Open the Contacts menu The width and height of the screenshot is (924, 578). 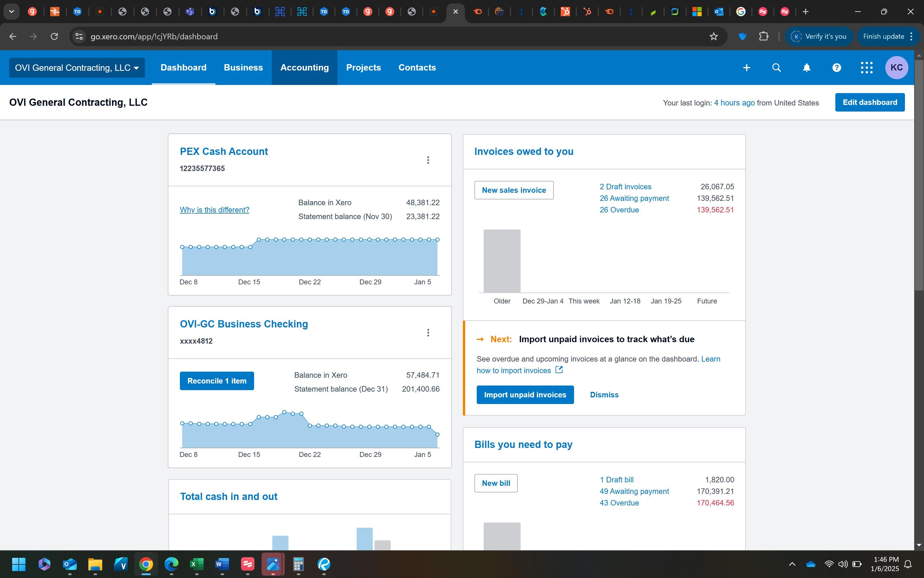pyautogui.click(x=417, y=68)
